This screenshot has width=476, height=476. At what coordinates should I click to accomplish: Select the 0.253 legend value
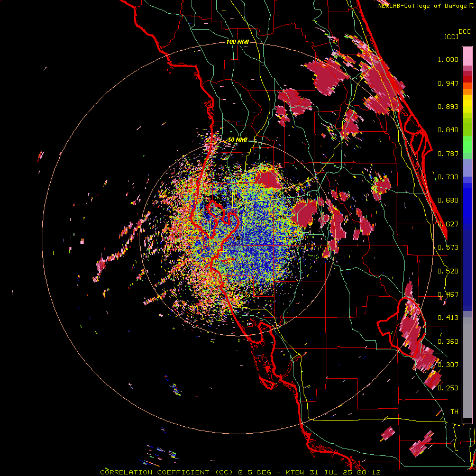pyautogui.click(x=448, y=388)
